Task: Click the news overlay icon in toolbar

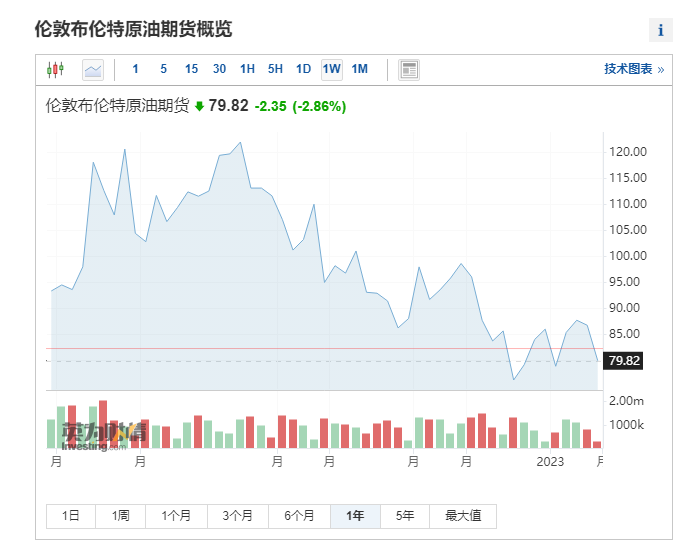Action: click(409, 69)
